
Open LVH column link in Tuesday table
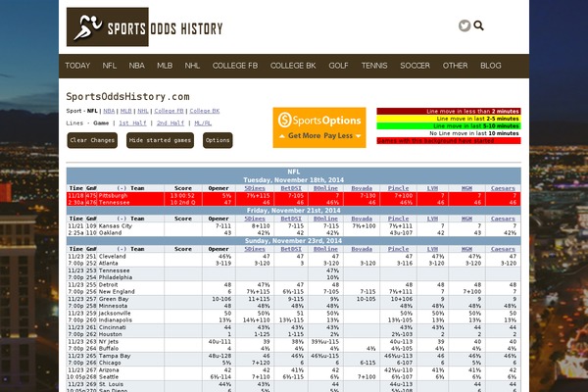pyautogui.click(x=432, y=188)
